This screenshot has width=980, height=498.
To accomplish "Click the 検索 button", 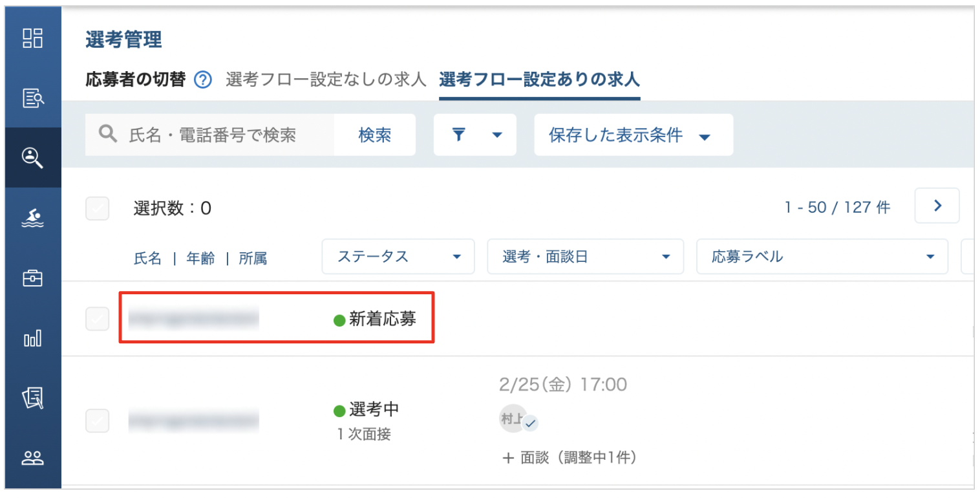I will point(374,135).
